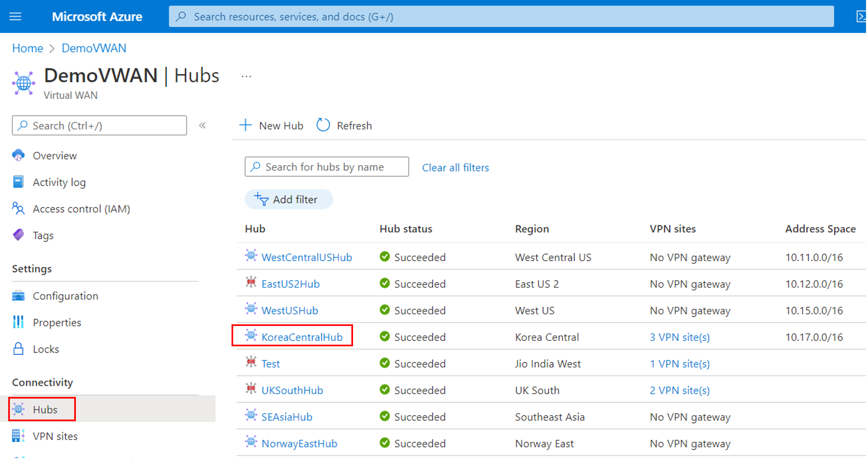Select the Overview icon in the sidebar

tap(18, 155)
